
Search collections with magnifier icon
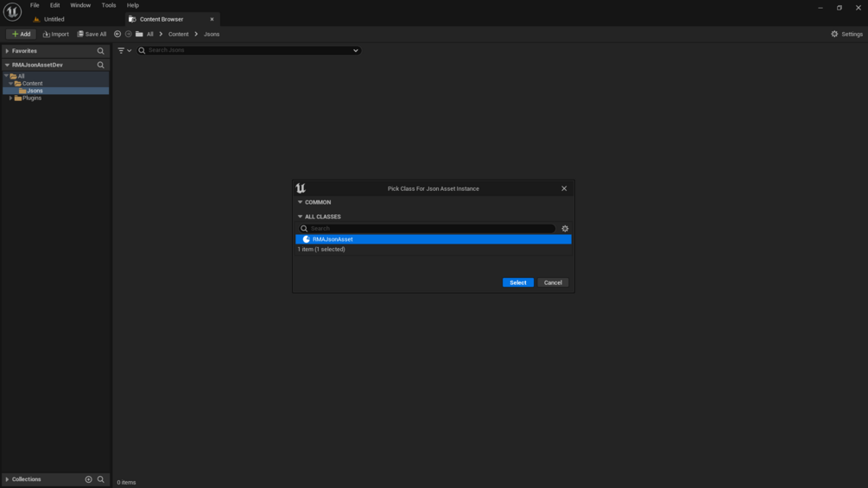pyautogui.click(x=101, y=479)
